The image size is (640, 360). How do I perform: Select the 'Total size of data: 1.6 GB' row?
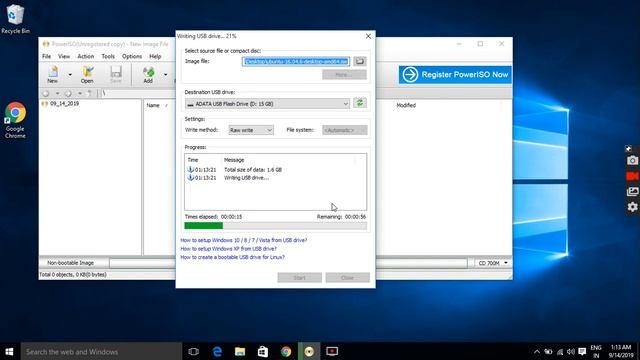[253, 169]
